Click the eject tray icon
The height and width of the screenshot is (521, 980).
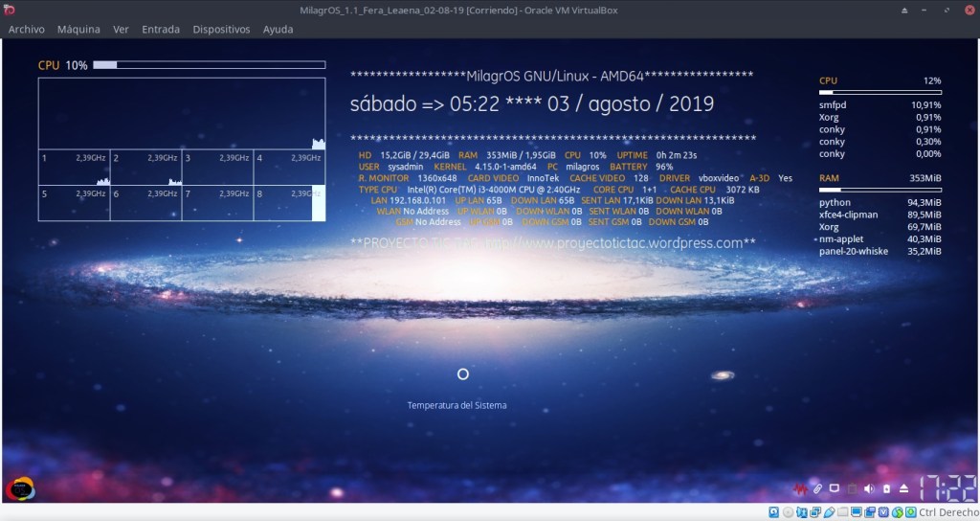click(903, 488)
